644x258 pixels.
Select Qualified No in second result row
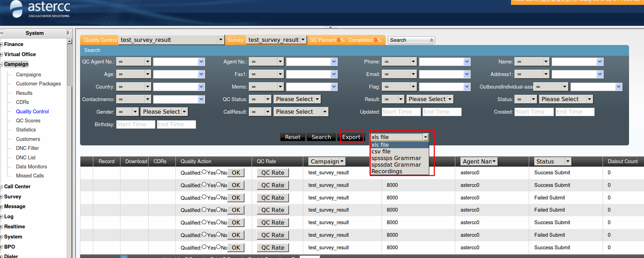coord(219,185)
